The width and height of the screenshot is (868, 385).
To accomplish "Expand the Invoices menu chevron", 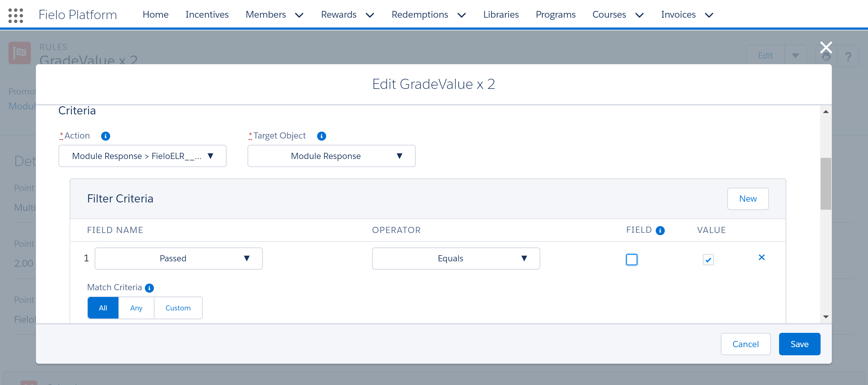I will [x=709, y=15].
